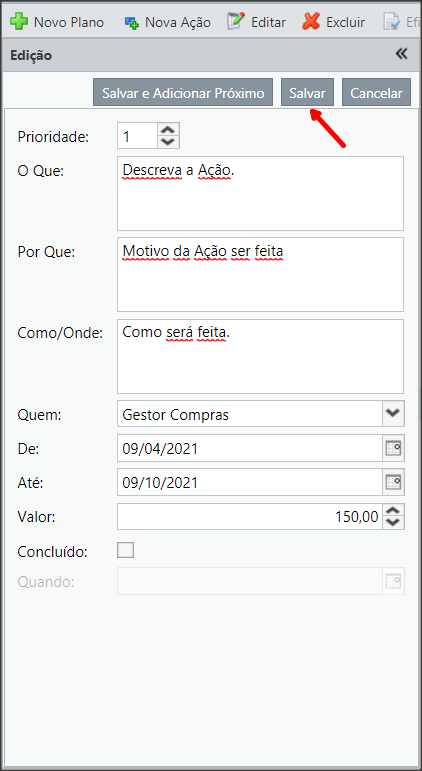422x771 pixels.
Task: Focus the O Que text area
Action: 260,193
